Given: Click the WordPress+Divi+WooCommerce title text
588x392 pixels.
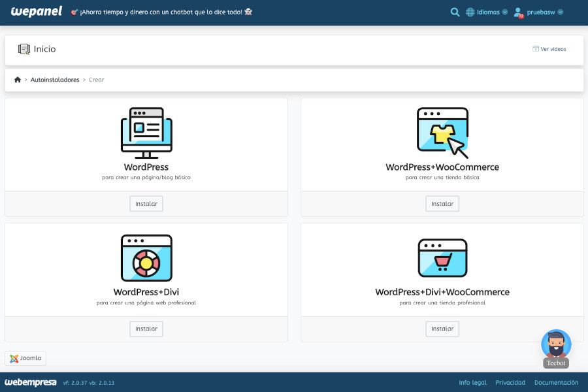Looking at the screenshot, I should 442,292.
